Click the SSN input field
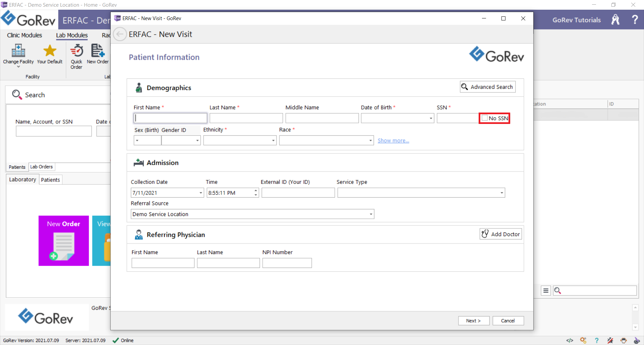This screenshot has width=644, height=345. [x=458, y=118]
